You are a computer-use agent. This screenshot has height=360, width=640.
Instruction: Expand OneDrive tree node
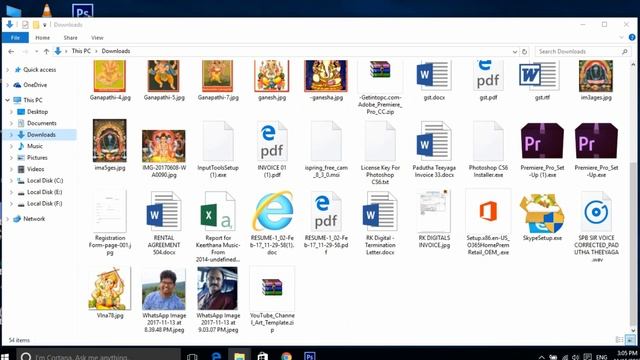coord(7,85)
